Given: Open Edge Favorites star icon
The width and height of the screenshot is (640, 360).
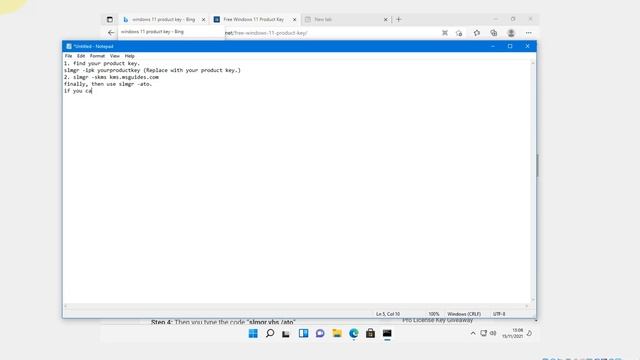Looking at the screenshot, I should (477, 33).
